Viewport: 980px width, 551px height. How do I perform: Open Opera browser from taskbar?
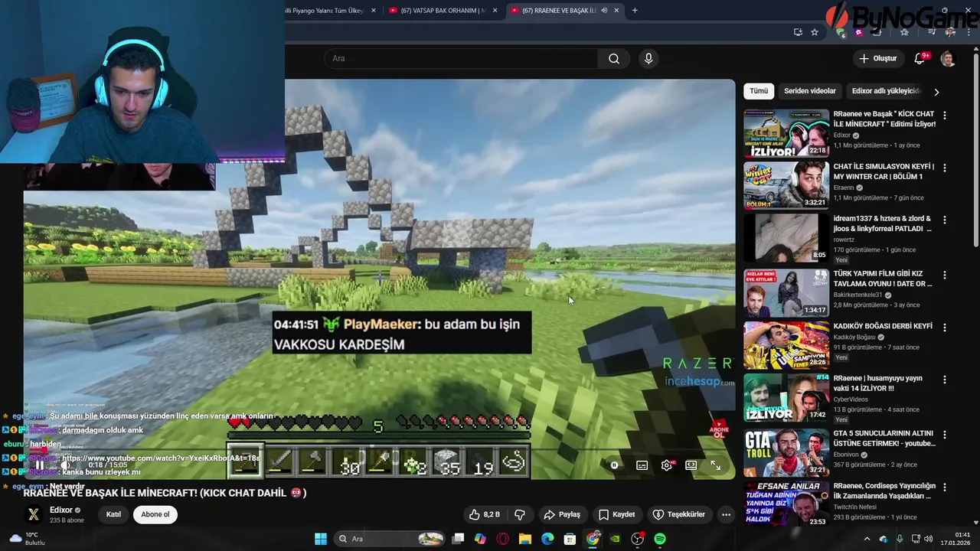click(x=503, y=539)
